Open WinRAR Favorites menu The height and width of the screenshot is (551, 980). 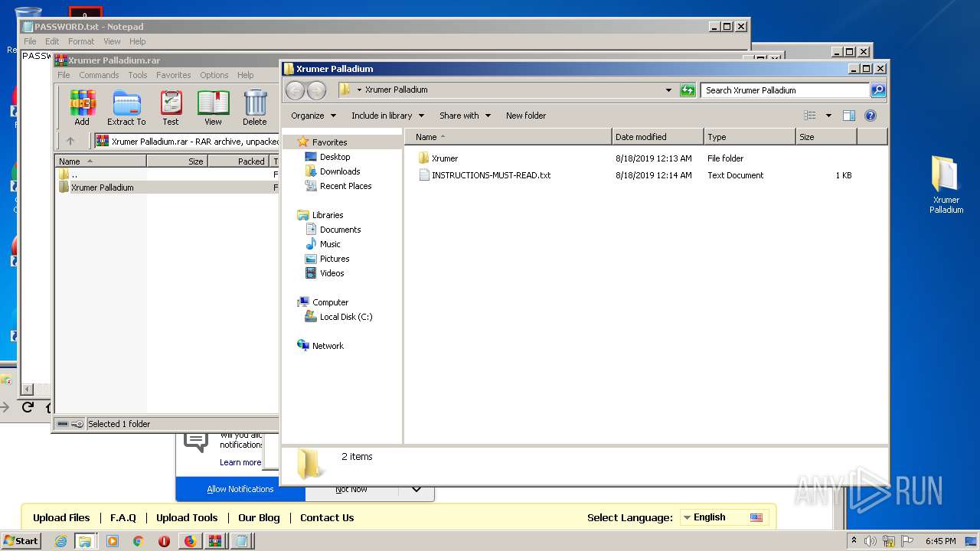174,75
